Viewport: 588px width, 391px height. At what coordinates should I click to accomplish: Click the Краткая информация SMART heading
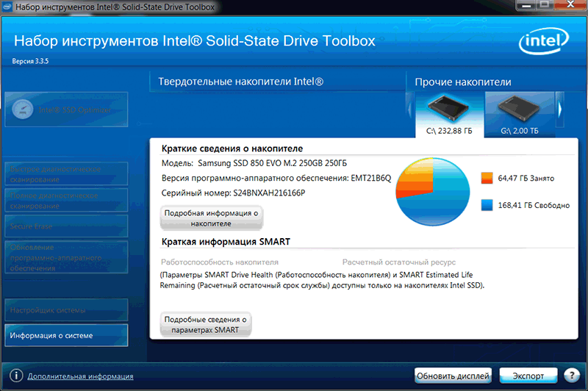(x=226, y=242)
